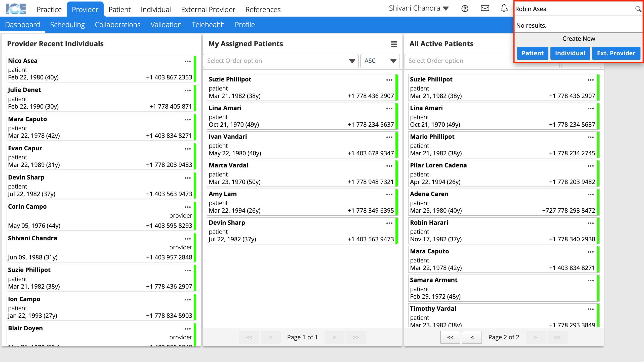
Task: Open options for Adena Caren
Action: click(591, 195)
